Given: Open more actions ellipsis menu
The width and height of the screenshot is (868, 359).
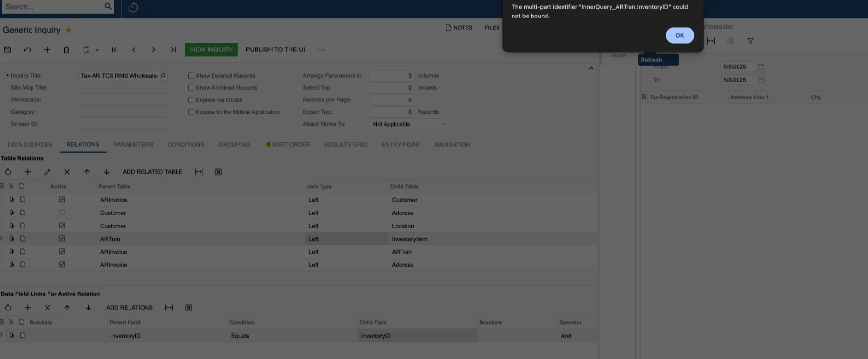Looking at the screenshot, I should [321, 49].
